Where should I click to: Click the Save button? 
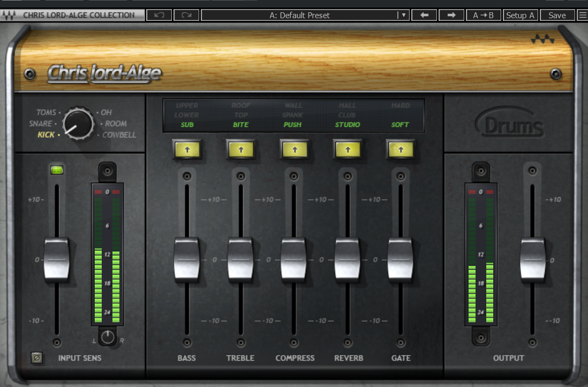tap(557, 15)
